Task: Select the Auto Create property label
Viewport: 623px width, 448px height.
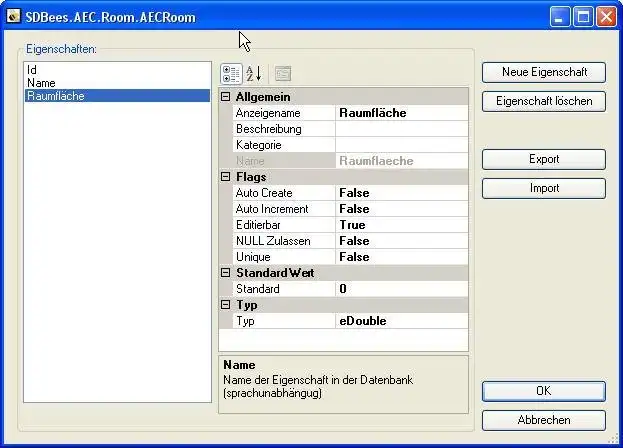Action: click(284, 193)
